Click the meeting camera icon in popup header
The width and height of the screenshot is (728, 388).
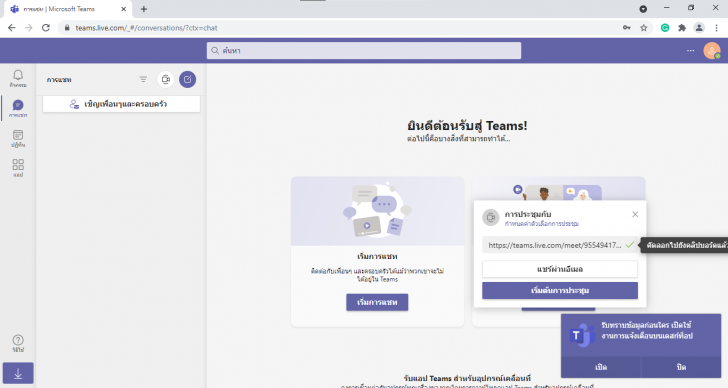(x=491, y=217)
